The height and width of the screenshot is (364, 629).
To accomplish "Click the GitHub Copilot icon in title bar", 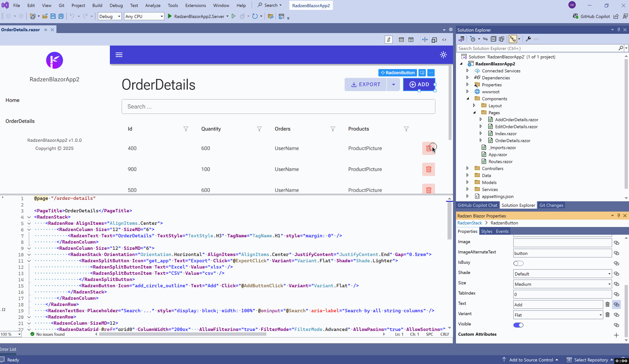I will click(x=576, y=16).
